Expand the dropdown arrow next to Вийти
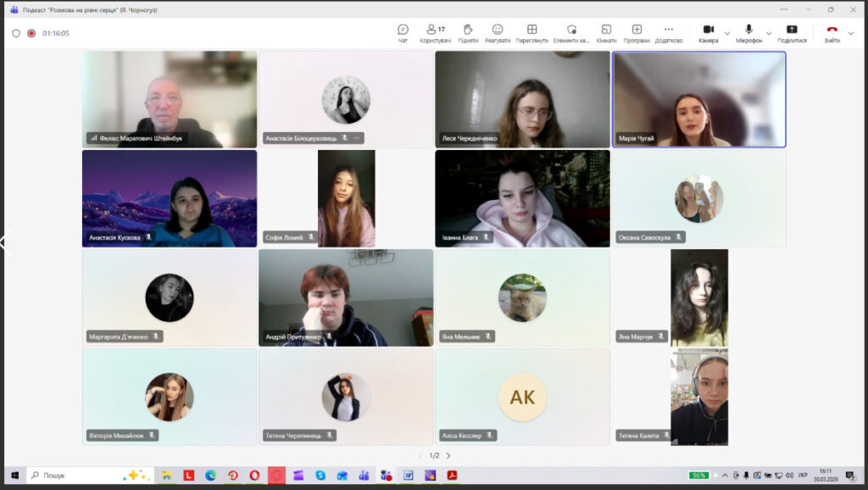The image size is (868, 490). pos(852,34)
